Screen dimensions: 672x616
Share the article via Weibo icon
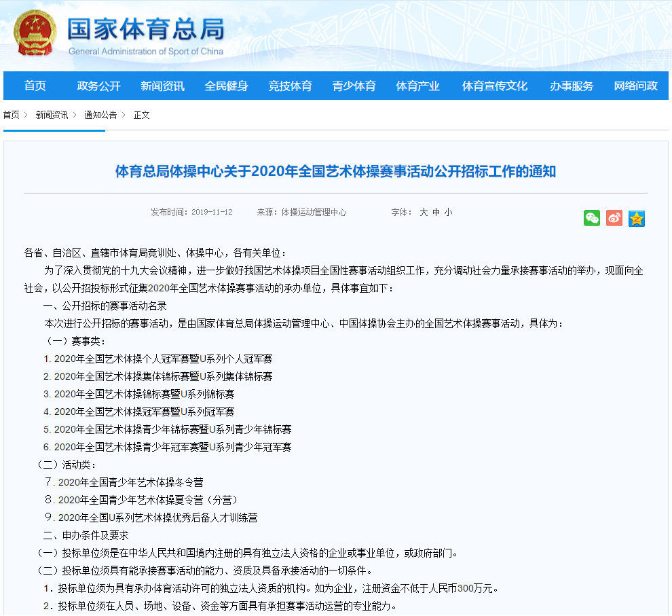click(x=614, y=218)
